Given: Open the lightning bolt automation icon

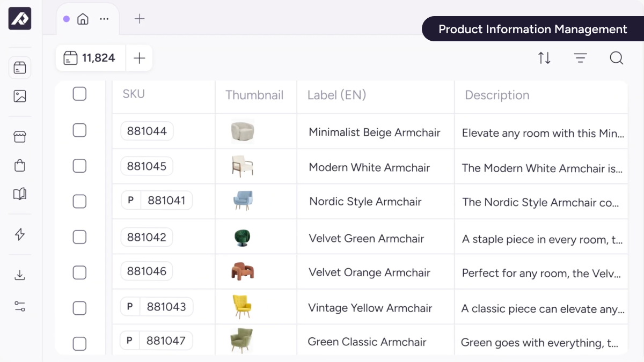Looking at the screenshot, I should [20, 234].
